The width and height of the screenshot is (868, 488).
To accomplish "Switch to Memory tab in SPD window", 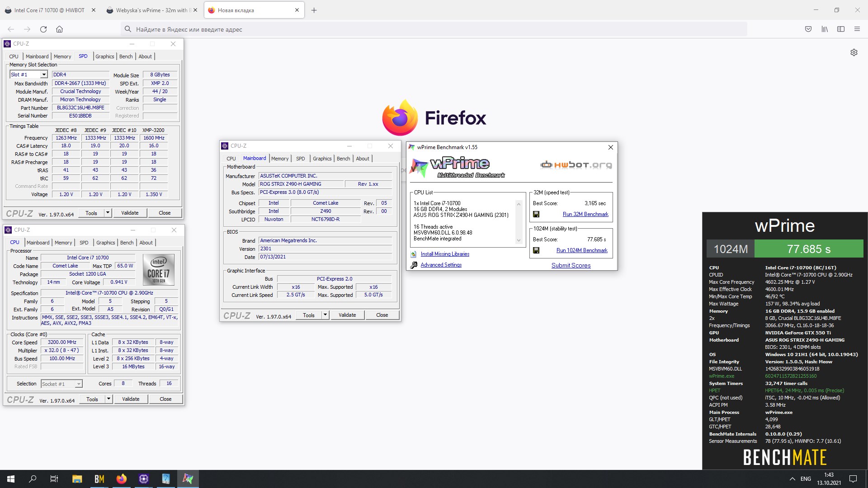I will (x=62, y=56).
